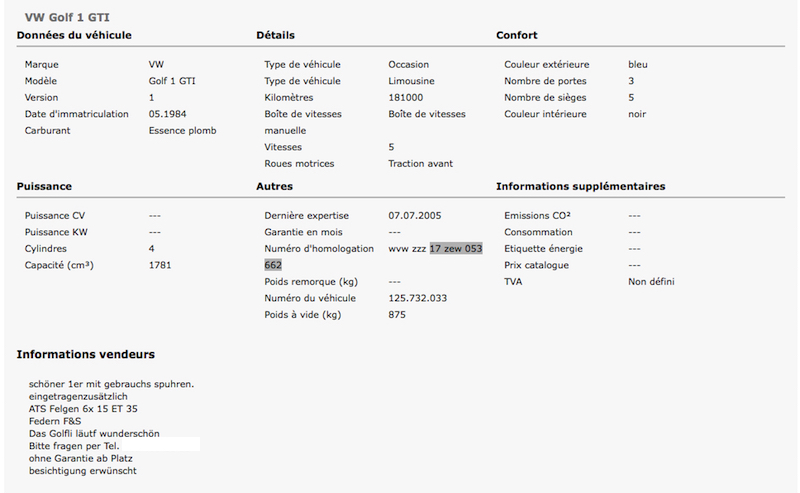Screen dimensions: 800x493
Task: Click the Modèle value 'Golf 1 GTI'
Action: tap(172, 81)
